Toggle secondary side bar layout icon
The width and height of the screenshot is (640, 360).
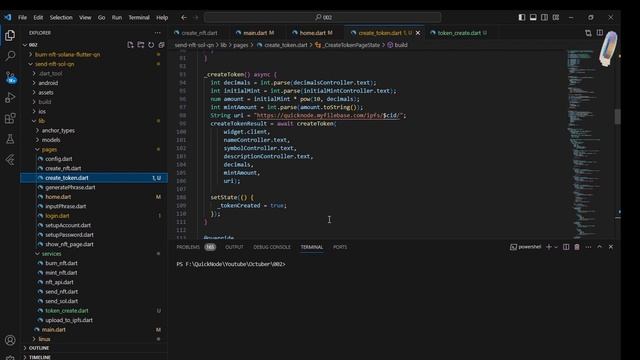click(544, 18)
